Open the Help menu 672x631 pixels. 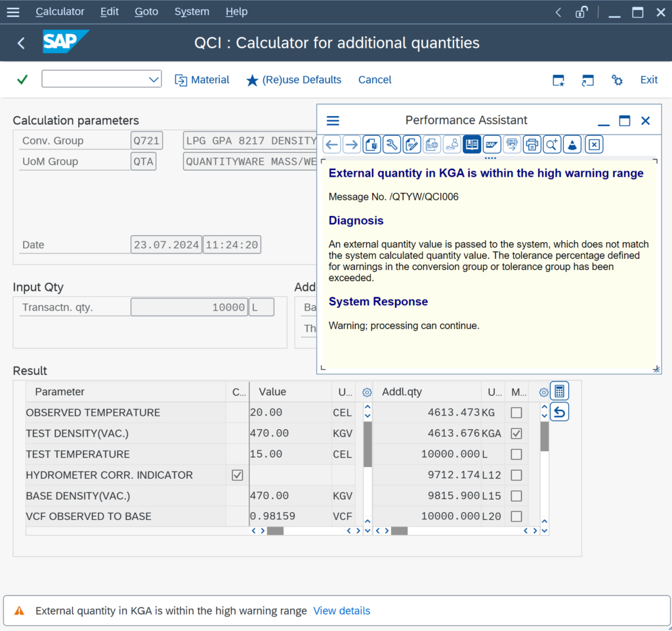point(236,12)
